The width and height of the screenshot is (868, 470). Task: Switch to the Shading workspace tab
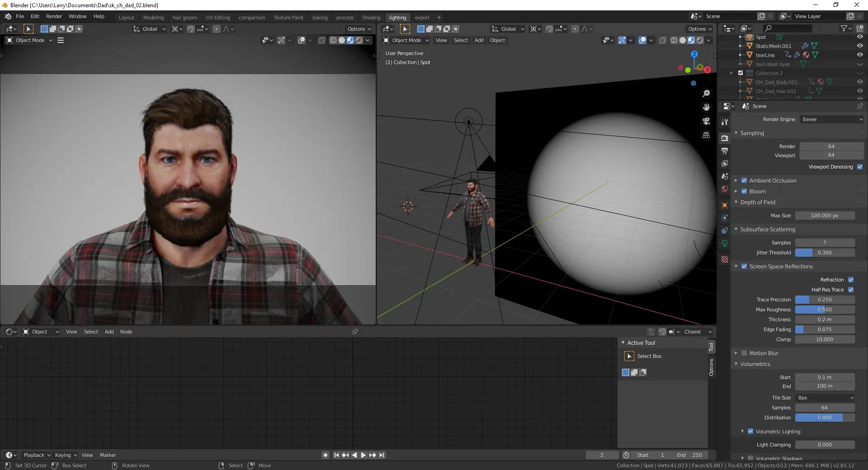tap(371, 18)
